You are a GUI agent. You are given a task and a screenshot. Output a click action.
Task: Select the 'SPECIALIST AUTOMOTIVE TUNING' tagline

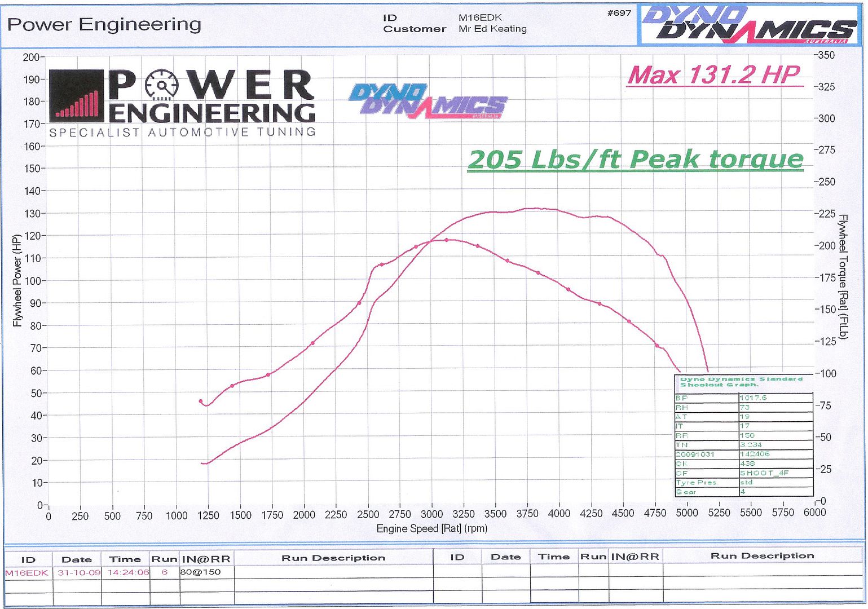pyautogui.click(x=183, y=133)
